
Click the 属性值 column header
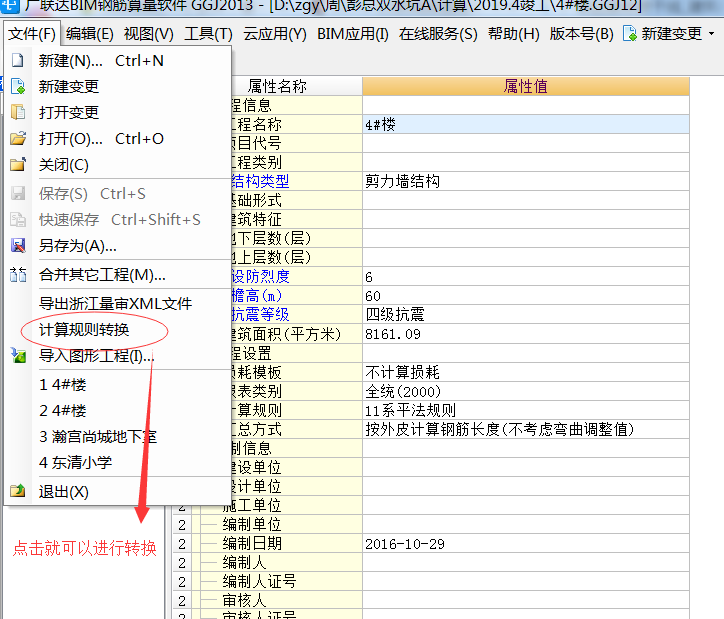[525, 86]
